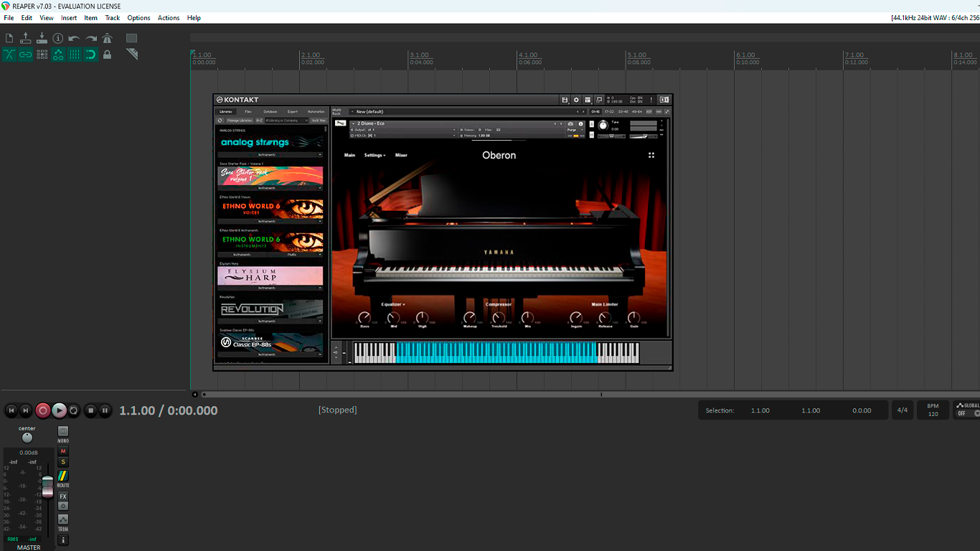The height and width of the screenshot is (551, 980).
Task: Open the Edit menu
Action: pyautogui.click(x=27, y=18)
